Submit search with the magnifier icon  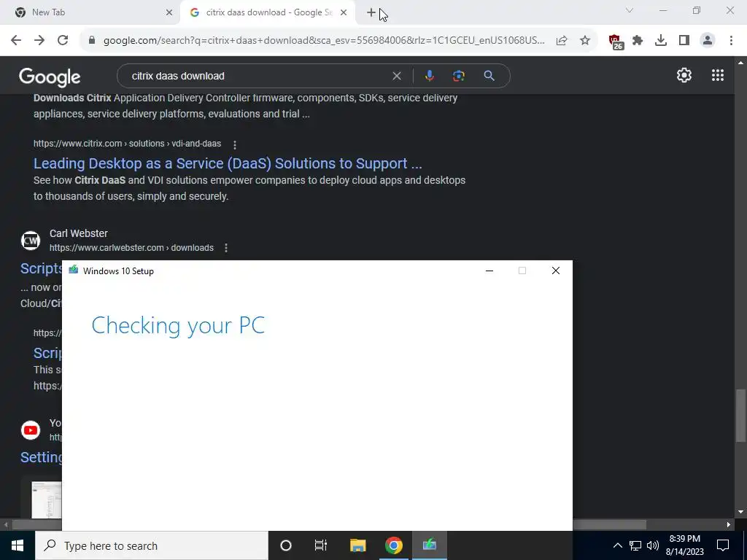[x=489, y=76]
